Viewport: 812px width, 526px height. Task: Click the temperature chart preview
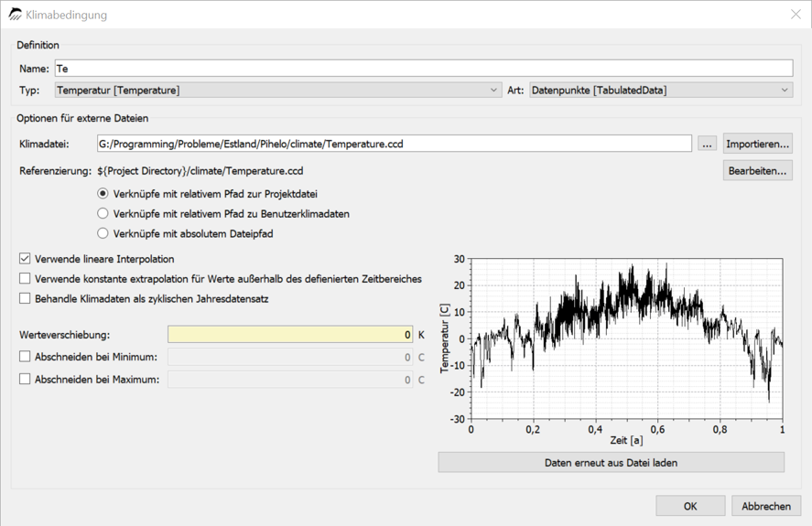(x=626, y=338)
